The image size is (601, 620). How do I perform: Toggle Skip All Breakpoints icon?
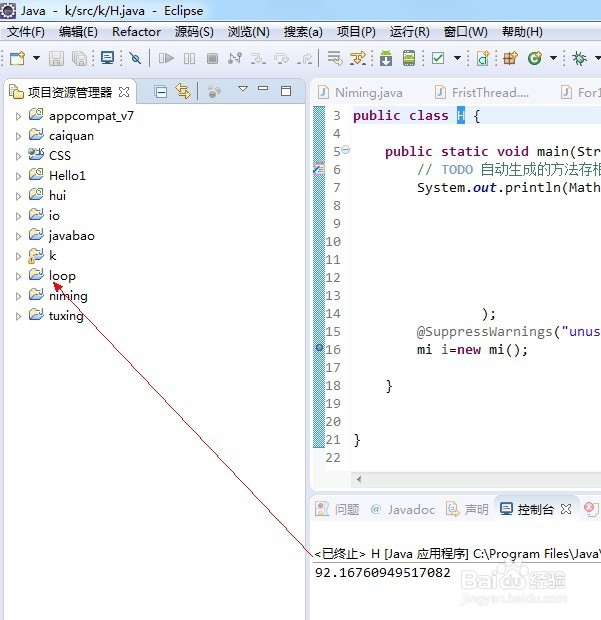[x=135, y=59]
